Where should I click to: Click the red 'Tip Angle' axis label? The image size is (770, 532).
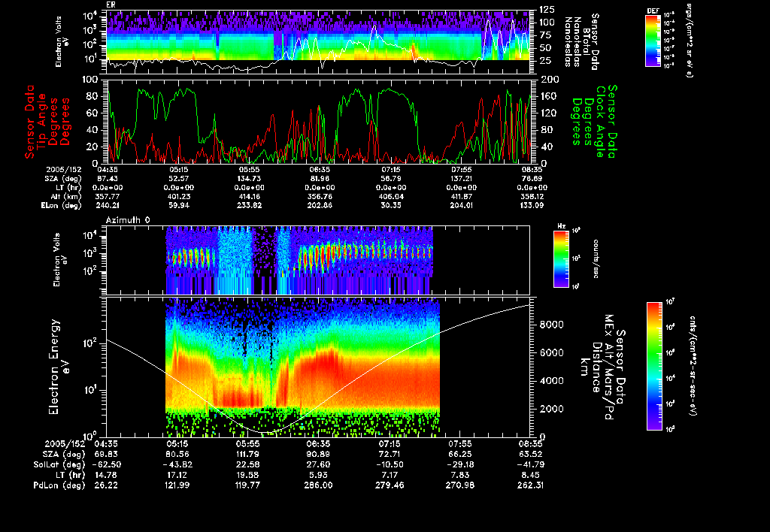pyautogui.click(x=41, y=122)
